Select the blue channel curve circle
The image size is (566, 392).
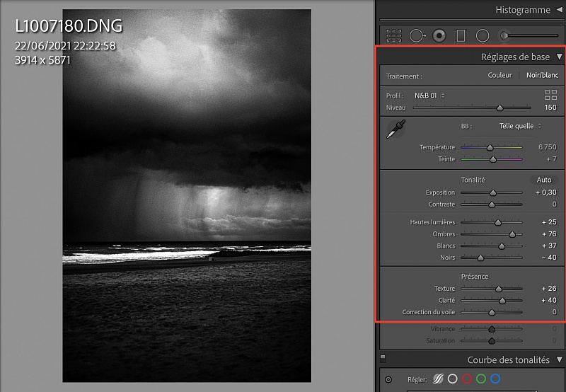[495, 379]
